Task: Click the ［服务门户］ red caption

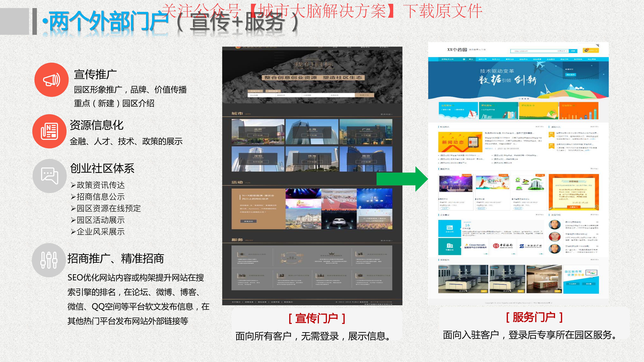Action: point(534,318)
